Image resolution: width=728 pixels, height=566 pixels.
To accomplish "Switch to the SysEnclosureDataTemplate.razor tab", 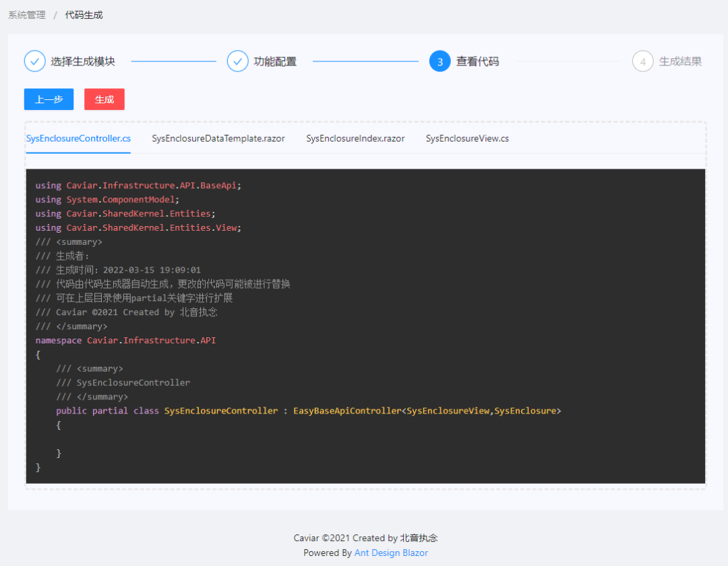I will click(218, 138).
